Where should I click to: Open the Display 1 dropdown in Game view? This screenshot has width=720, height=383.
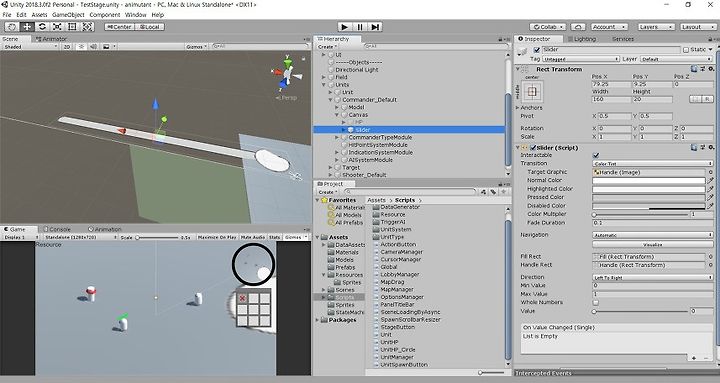22,237
